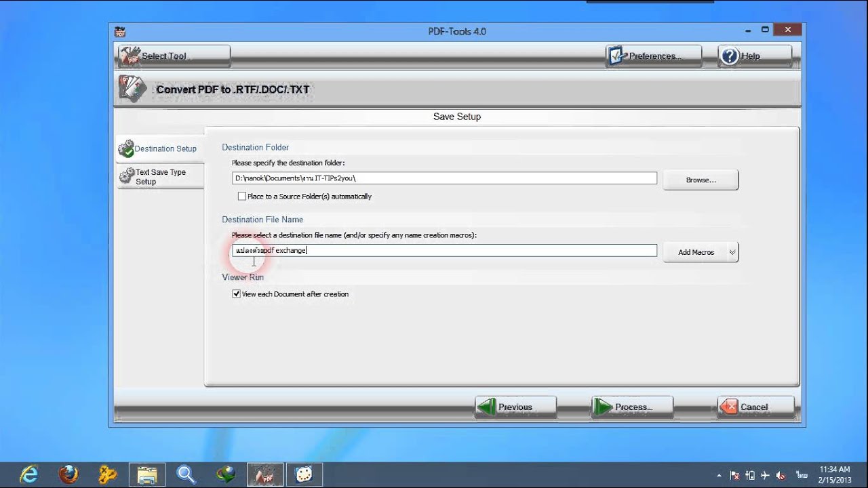Click the Destination Folder heading

tap(255, 147)
